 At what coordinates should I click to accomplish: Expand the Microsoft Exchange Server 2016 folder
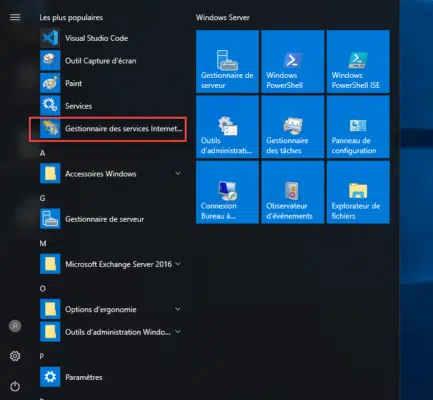pyautogui.click(x=111, y=264)
